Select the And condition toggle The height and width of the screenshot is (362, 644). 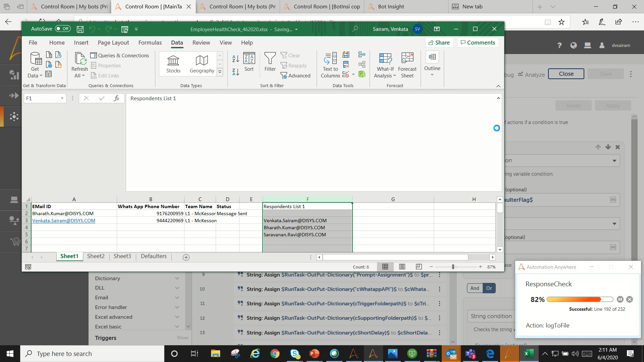475,288
